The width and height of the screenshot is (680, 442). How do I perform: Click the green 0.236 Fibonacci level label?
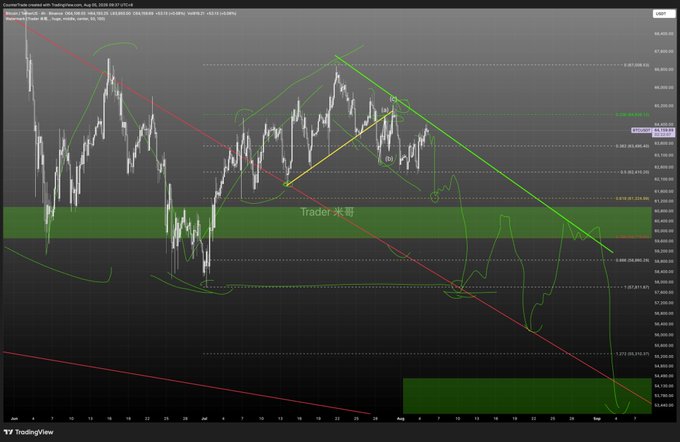click(632, 115)
